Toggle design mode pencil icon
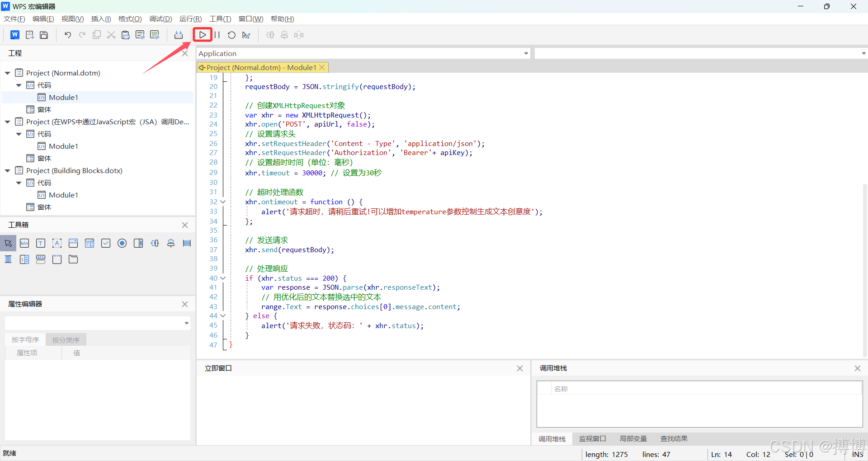 coord(246,35)
